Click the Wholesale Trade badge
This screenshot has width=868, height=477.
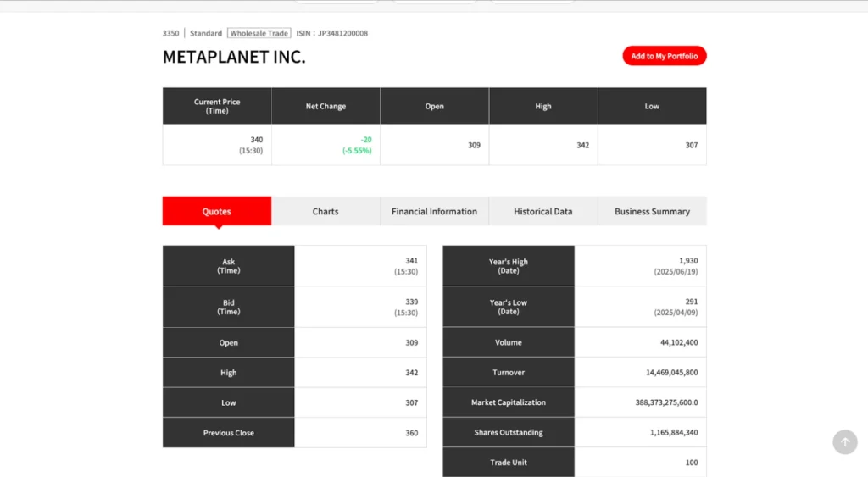click(x=259, y=33)
